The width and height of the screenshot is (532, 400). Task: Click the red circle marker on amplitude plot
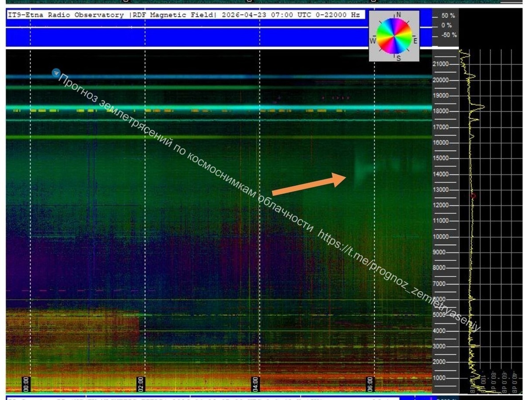(473, 196)
